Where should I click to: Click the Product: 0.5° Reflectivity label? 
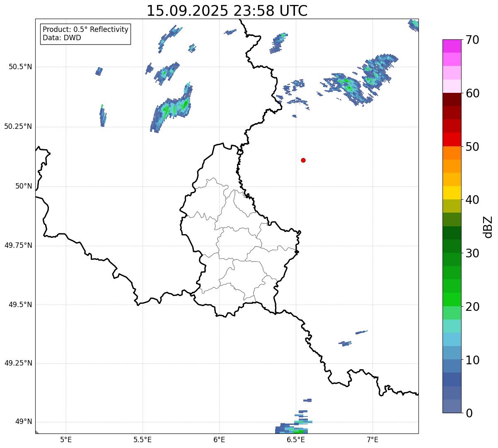click(86, 30)
